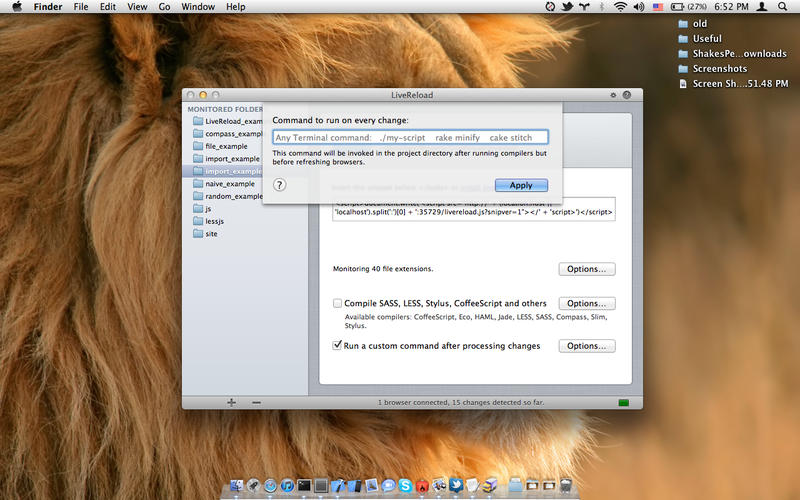Open Transmit truck icon in dock
Screen dimensions: 800x500
(490, 485)
